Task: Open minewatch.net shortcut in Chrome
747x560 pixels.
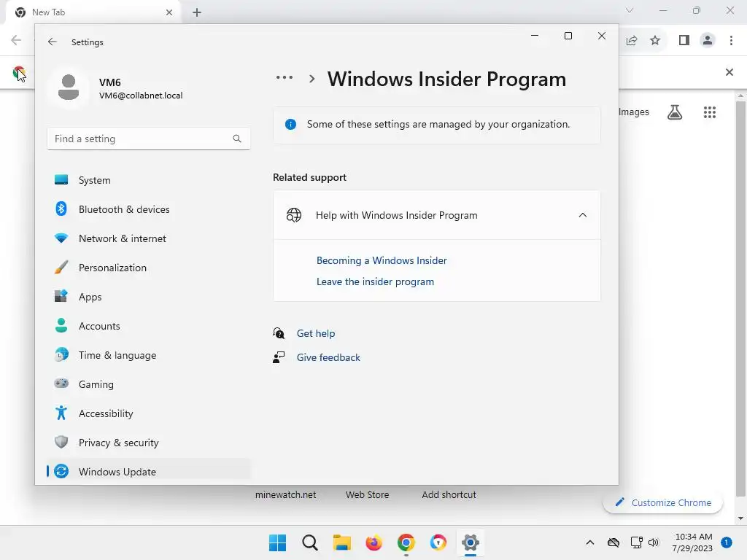Action: (x=285, y=495)
